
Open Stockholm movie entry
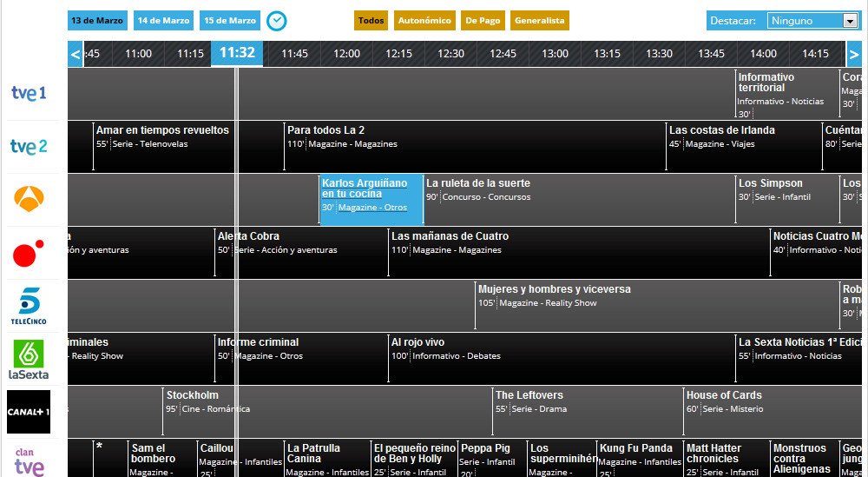[193, 395]
